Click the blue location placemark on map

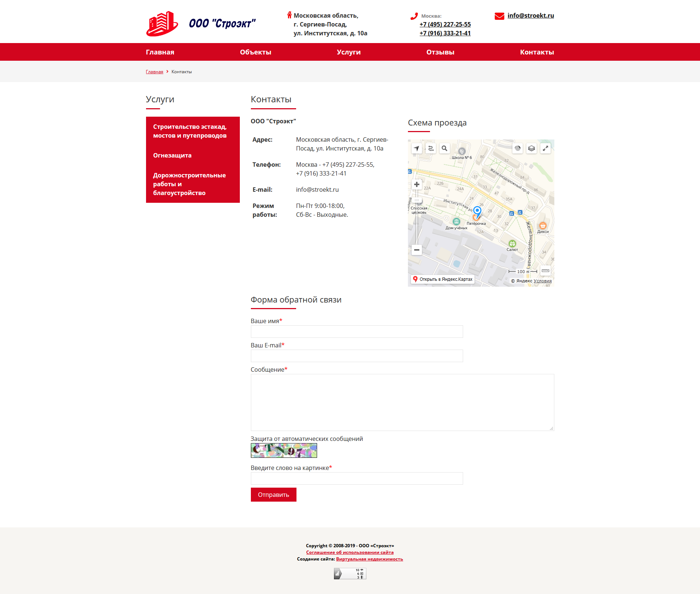click(x=477, y=212)
